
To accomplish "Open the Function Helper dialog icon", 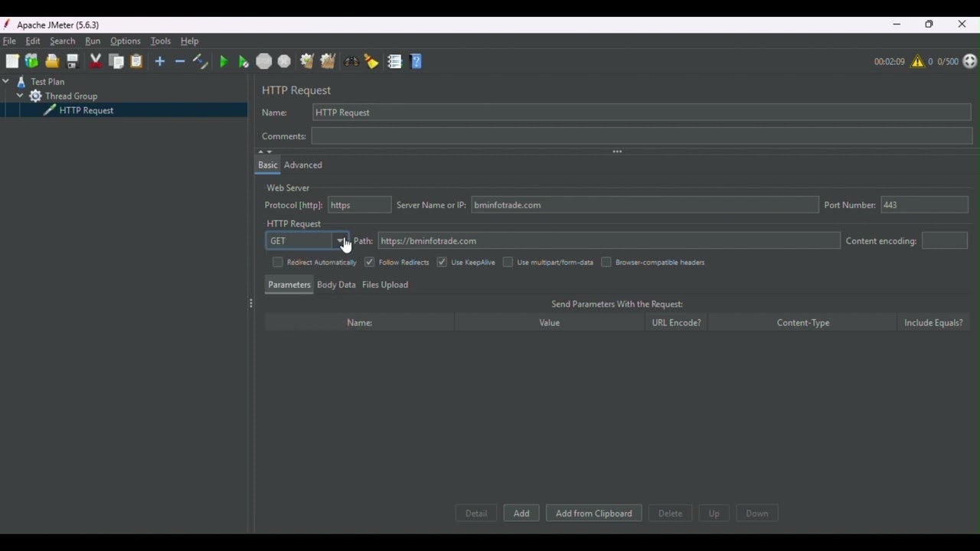I will coord(395,61).
